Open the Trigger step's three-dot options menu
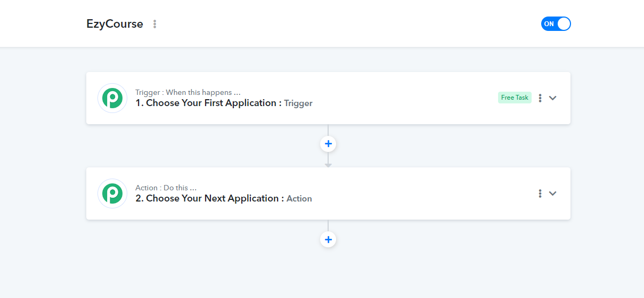This screenshot has width=644, height=298. pos(540,98)
